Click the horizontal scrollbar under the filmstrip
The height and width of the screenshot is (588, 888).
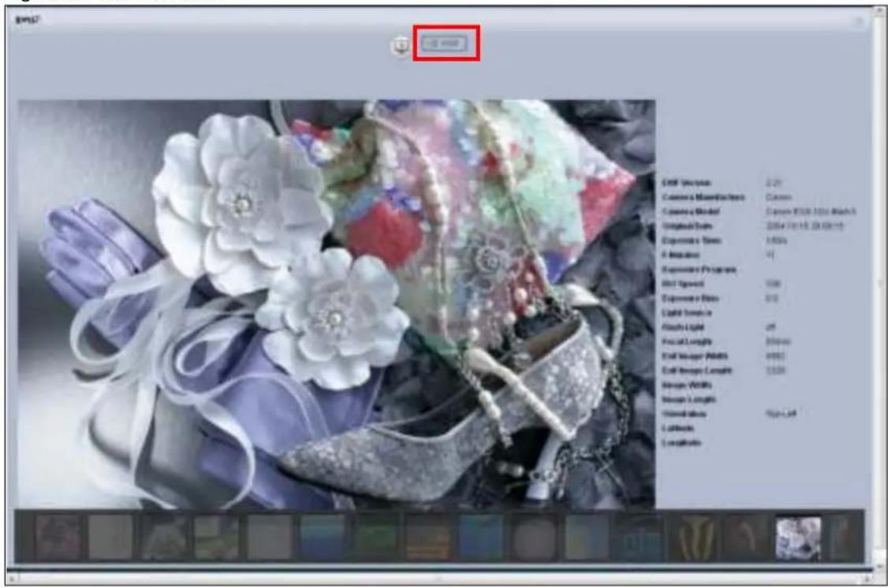tap(439, 579)
